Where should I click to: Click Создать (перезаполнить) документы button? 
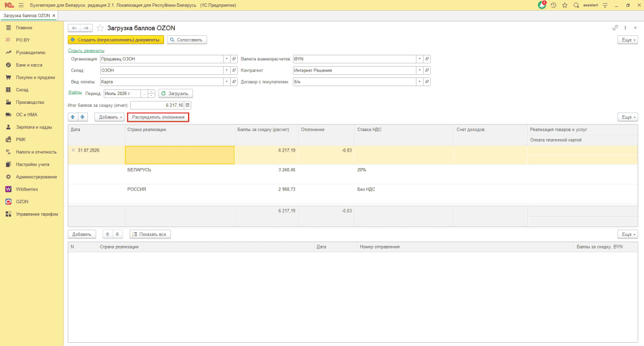(116, 40)
